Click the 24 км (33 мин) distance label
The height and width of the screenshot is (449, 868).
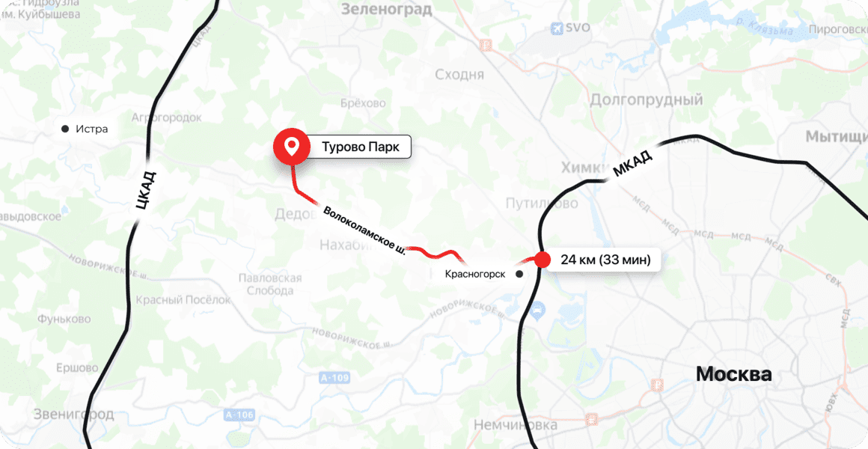[605, 260]
